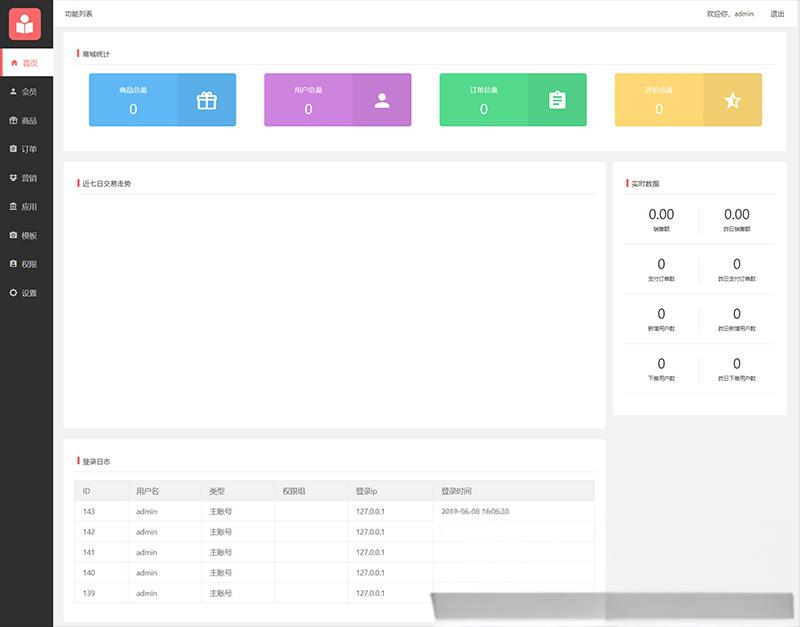Screen dimensions: 800x627
Task: Open 权限 permissions section in sidebar
Action: [26, 264]
